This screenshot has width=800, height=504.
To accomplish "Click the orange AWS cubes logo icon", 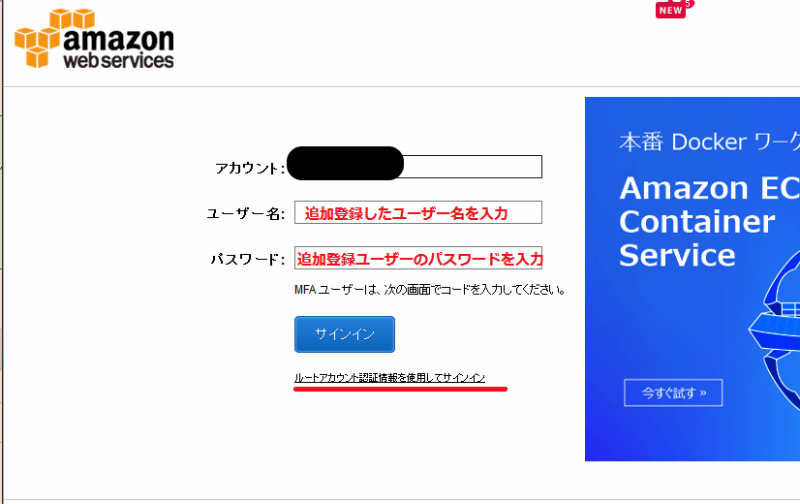I will click(x=38, y=40).
